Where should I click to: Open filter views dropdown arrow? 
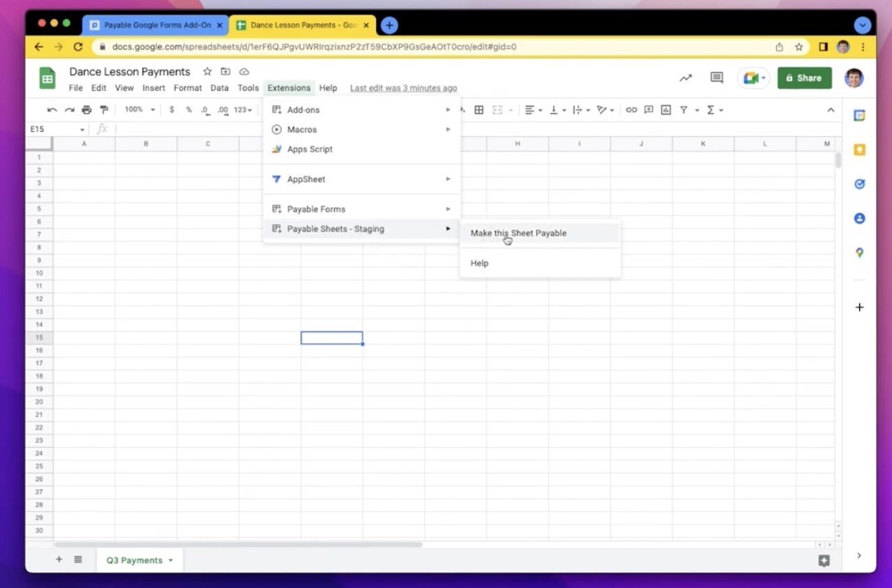[x=697, y=110]
